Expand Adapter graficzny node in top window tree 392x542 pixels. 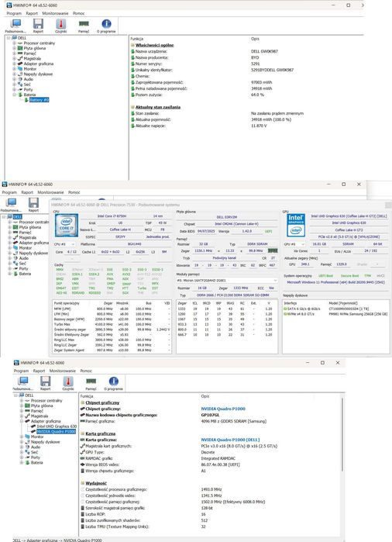[x=14, y=64]
